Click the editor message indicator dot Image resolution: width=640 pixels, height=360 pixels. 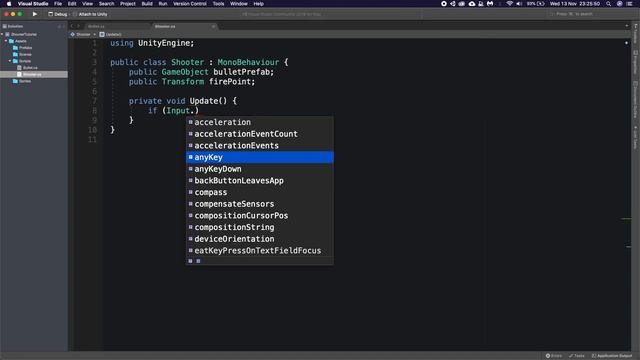click(627, 43)
